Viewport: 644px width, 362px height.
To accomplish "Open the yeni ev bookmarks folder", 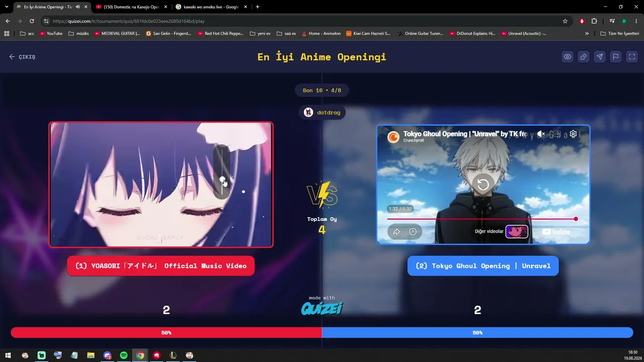I will pyautogui.click(x=260, y=34).
